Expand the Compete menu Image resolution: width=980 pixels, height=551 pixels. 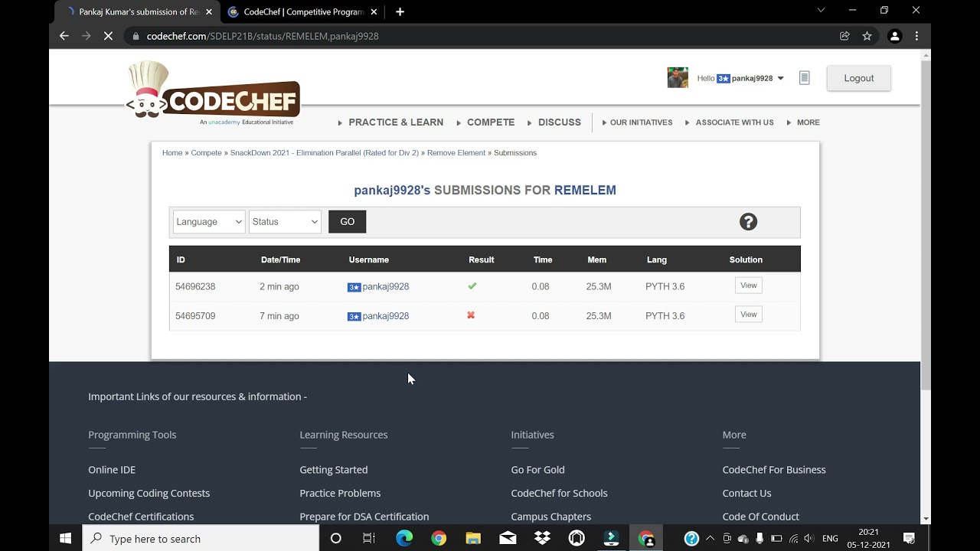point(491,122)
